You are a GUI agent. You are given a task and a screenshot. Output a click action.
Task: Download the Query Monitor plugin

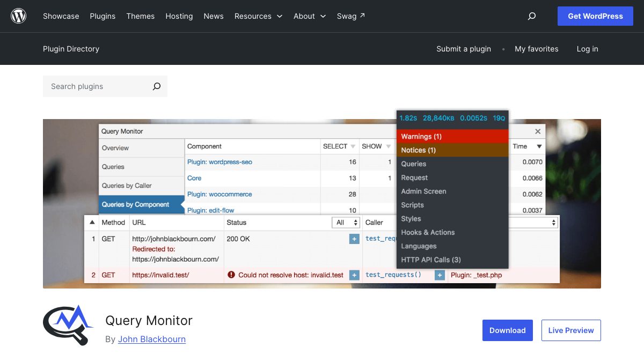(508, 330)
